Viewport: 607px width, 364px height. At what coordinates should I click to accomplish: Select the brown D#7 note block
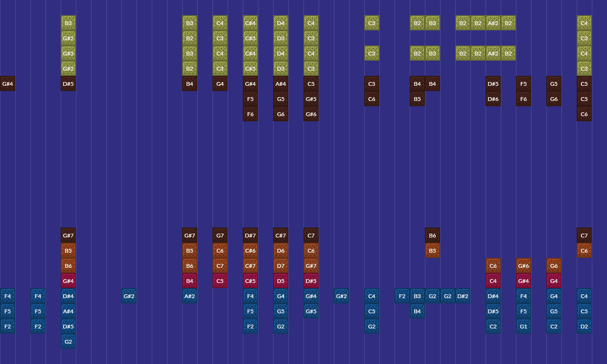(250, 236)
